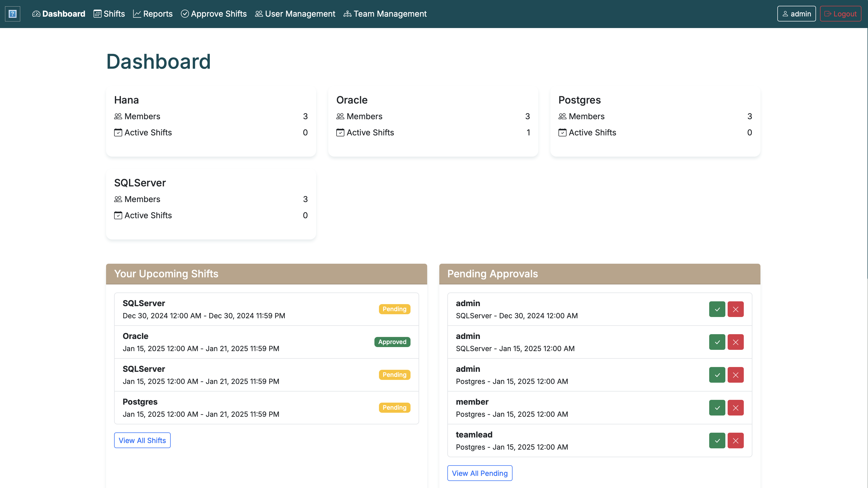Click the app logo icon top-left

(x=12, y=14)
